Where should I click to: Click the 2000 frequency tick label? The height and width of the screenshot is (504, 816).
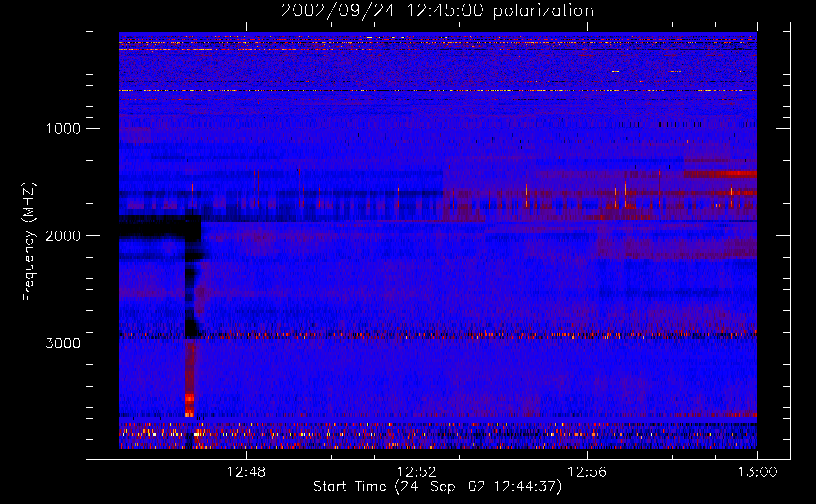tap(63, 236)
